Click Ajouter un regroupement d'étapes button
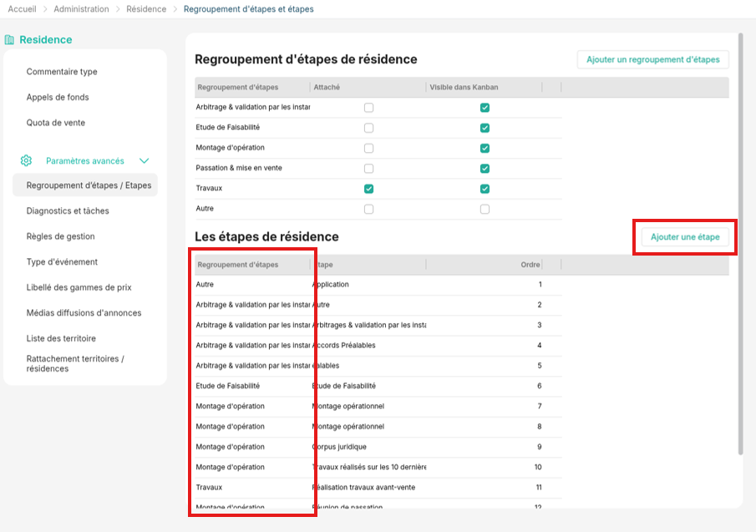 [652, 60]
